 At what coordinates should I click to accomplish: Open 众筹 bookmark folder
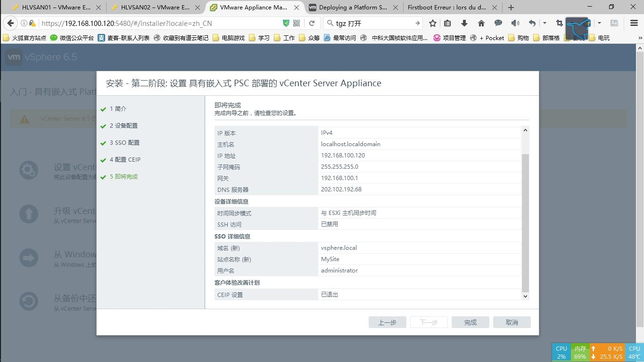pyautogui.click(x=309, y=38)
